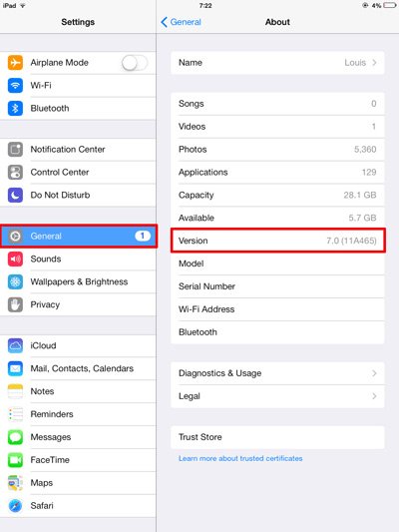Select the iCloud icon
Screen dimensions: 399x532
point(15,345)
